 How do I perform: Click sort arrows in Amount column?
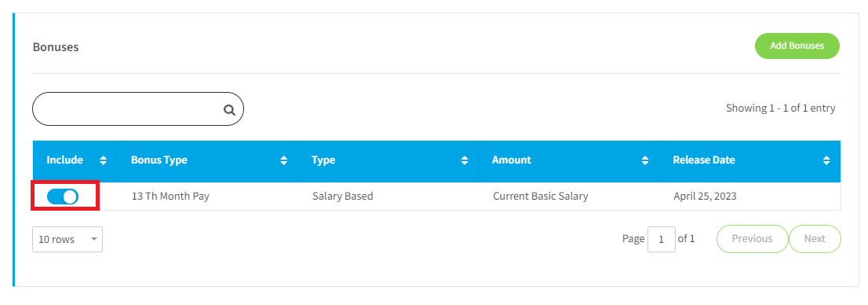click(645, 160)
